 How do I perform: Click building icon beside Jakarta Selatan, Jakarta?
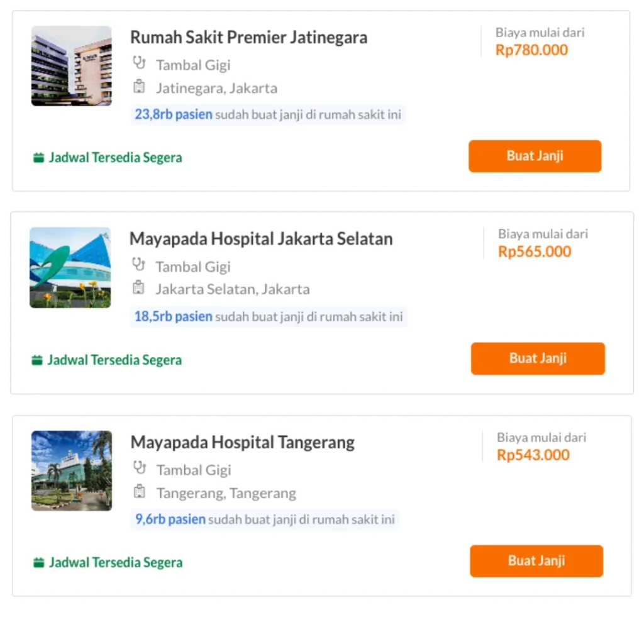pos(138,288)
